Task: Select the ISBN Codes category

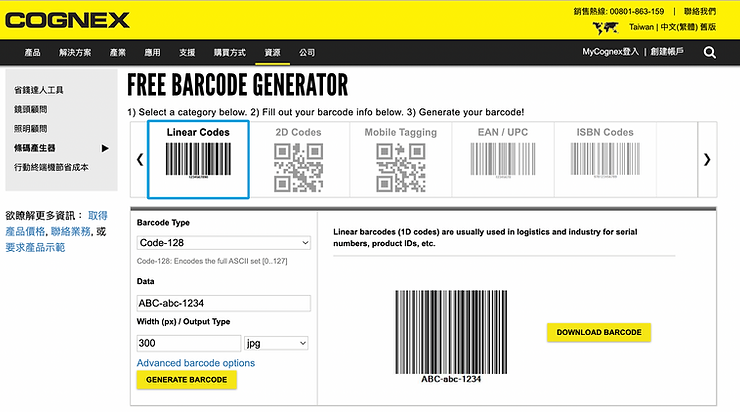Action: [x=605, y=159]
